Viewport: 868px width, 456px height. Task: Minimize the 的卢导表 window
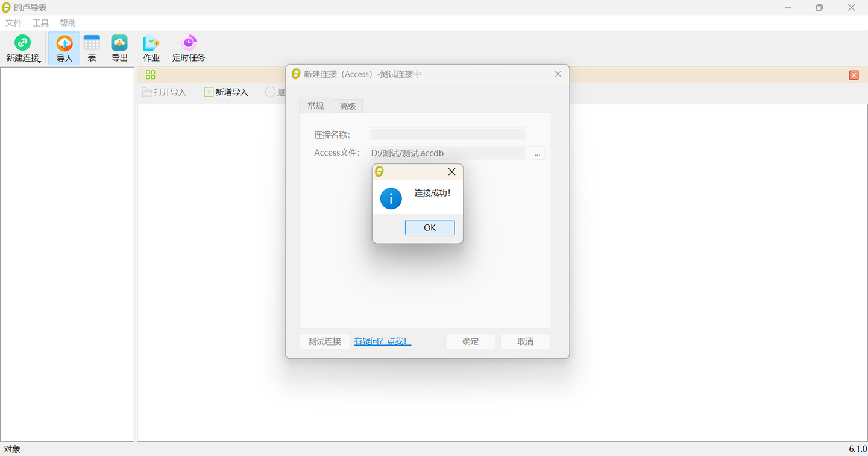coord(788,8)
